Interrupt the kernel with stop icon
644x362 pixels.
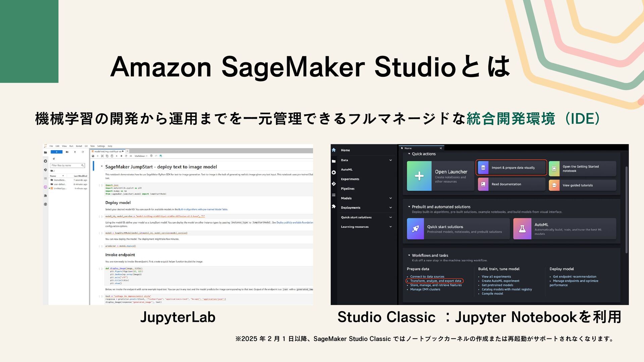tap(121, 156)
